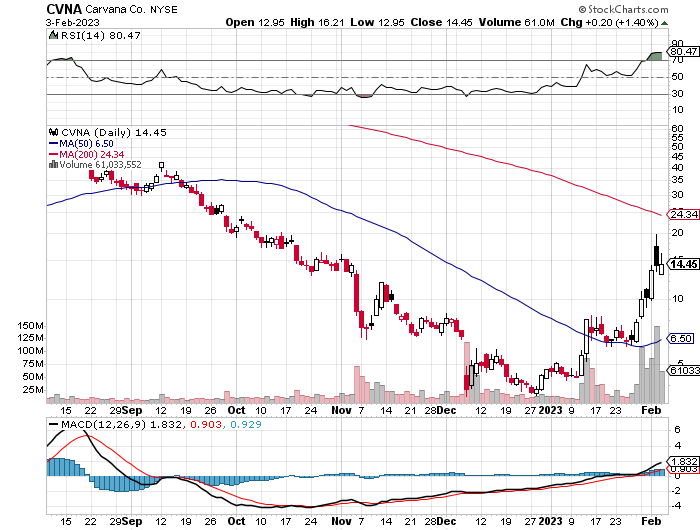Viewport: 700px width, 530px height.
Task: Click the Oct date label under the MACD panel
Action: [236, 521]
